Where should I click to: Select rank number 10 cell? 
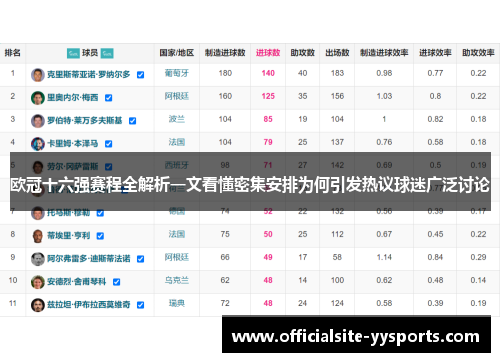tap(13, 280)
